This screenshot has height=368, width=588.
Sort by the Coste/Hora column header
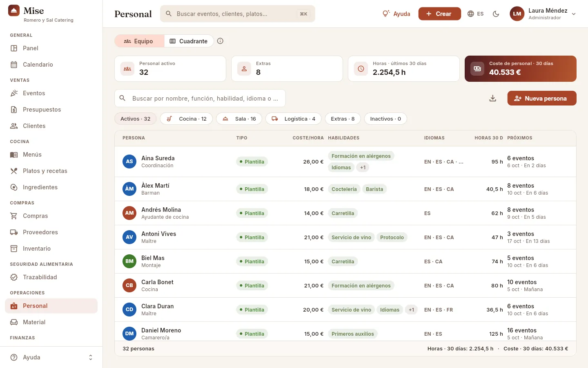click(x=308, y=138)
